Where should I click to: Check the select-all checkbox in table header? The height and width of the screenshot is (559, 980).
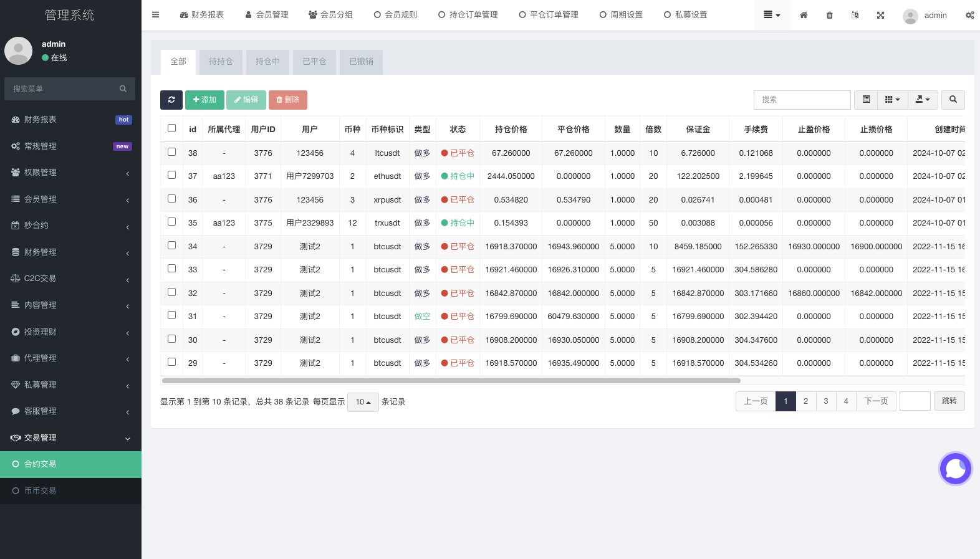[x=172, y=128]
